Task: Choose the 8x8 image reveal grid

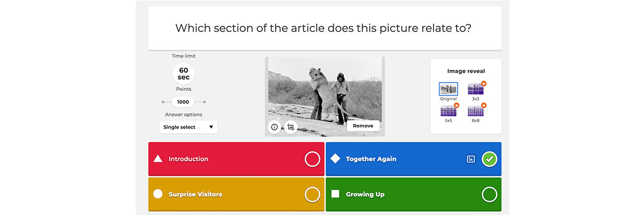Action: coord(476,111)
